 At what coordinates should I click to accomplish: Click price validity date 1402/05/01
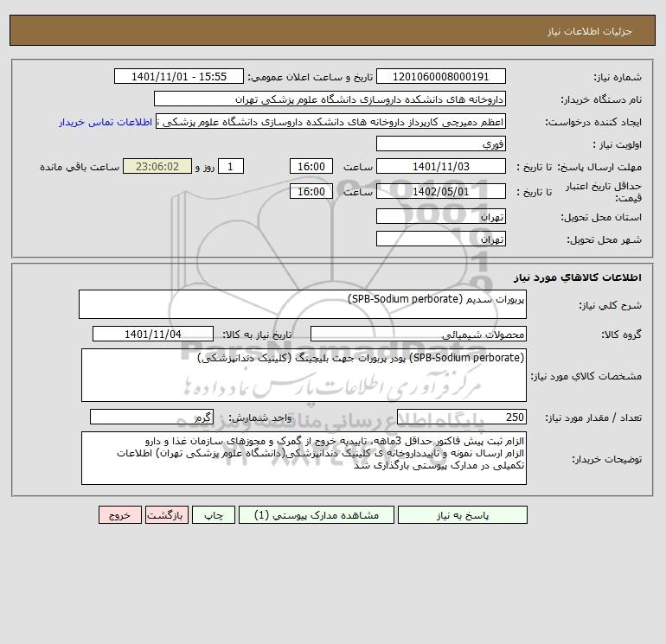(441, 191)
